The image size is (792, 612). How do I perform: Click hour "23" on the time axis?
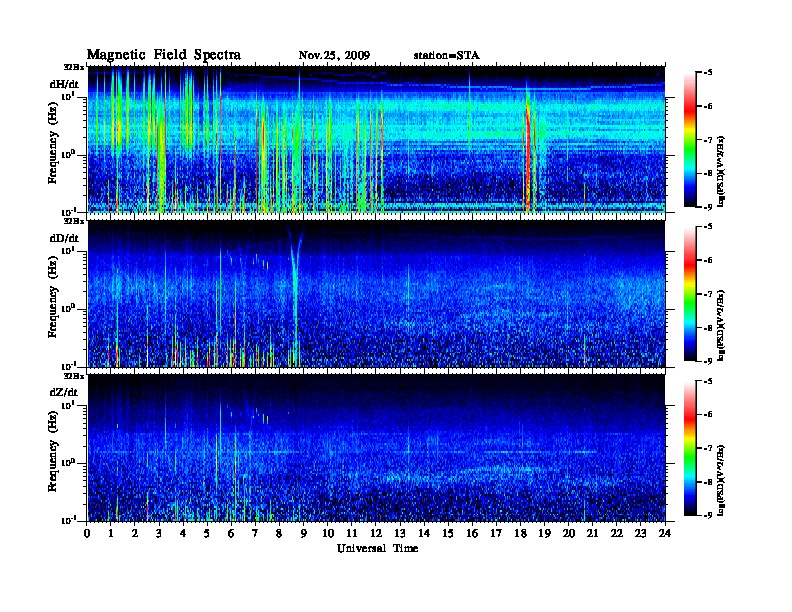click(640, 534)
